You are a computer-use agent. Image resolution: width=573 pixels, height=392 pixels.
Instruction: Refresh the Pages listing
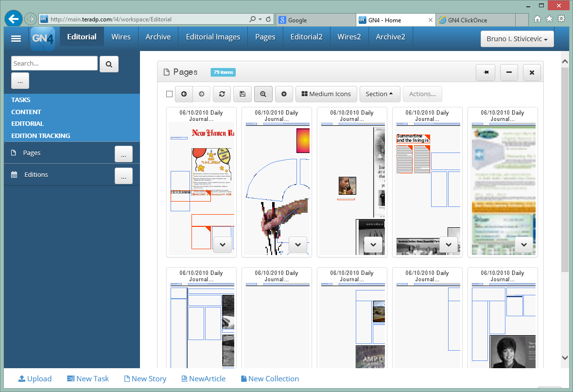click(222, 94)
